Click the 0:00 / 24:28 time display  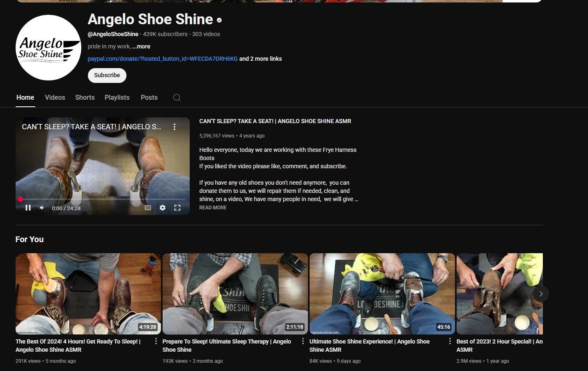coord(66,208)
